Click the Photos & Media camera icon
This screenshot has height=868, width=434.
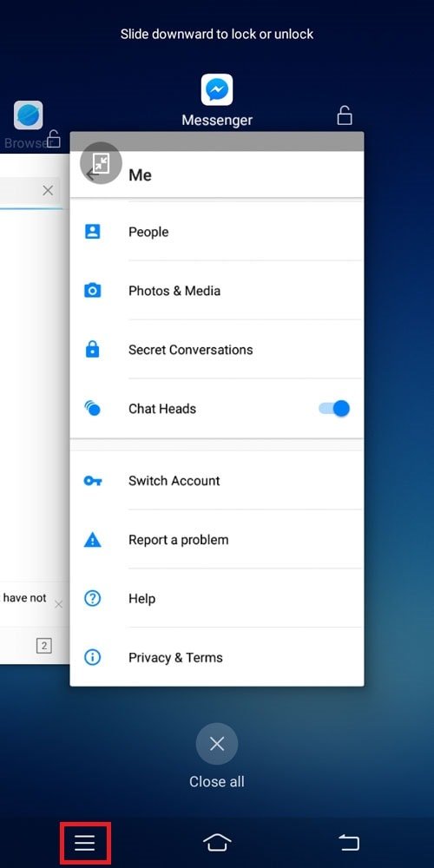click(x=93, y=290)
